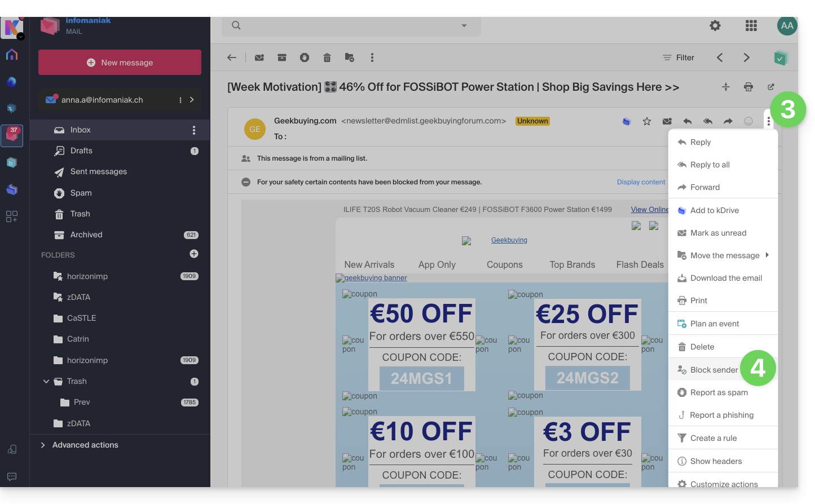Viewport: 815px width, 504px height.
Task: Expand the anna.a@infomaniak.ch account chevron
Action: click(x=192, y=100)
